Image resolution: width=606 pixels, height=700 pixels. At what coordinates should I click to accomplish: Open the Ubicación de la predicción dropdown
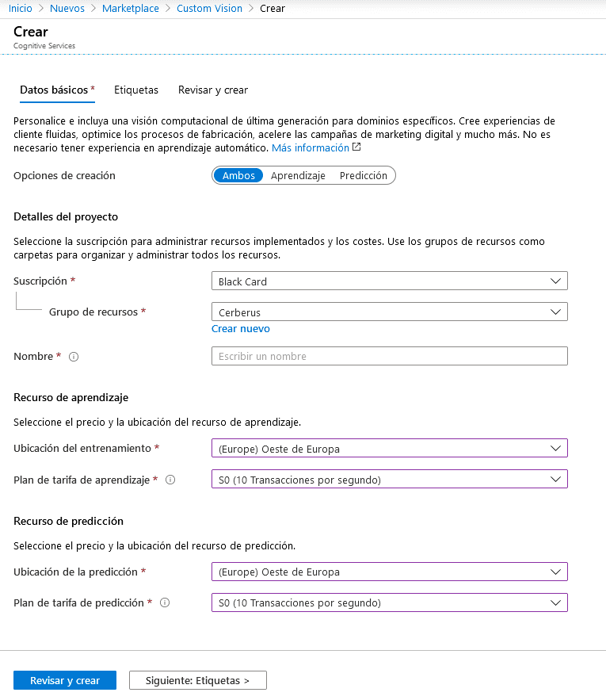(x=390, y=572)
